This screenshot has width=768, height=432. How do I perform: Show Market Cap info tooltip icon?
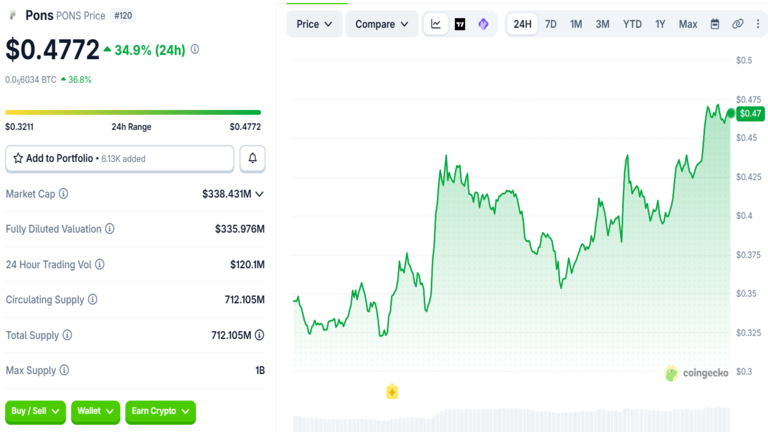click(x=64, y=194)
